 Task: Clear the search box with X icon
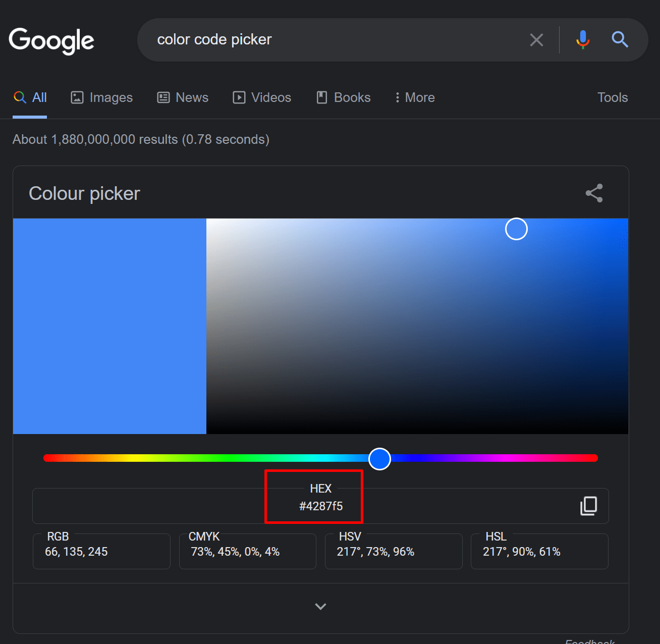coord(536,40)
